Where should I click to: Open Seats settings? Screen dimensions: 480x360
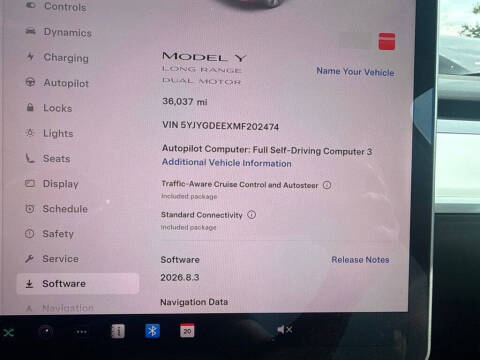point(48,158)
